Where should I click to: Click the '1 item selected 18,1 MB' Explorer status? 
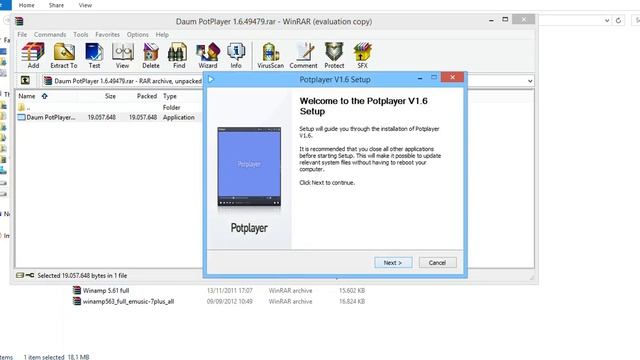click(x=56, y=357)
